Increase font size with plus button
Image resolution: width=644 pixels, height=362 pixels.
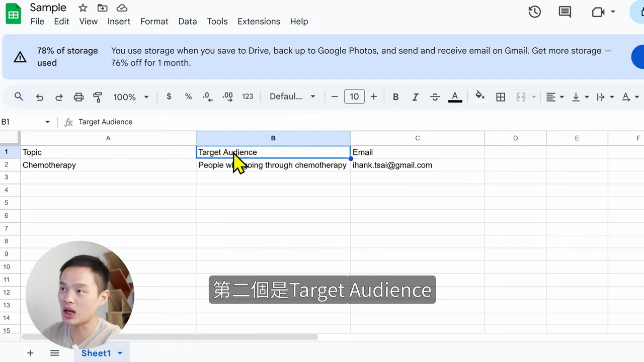(373, 97)
